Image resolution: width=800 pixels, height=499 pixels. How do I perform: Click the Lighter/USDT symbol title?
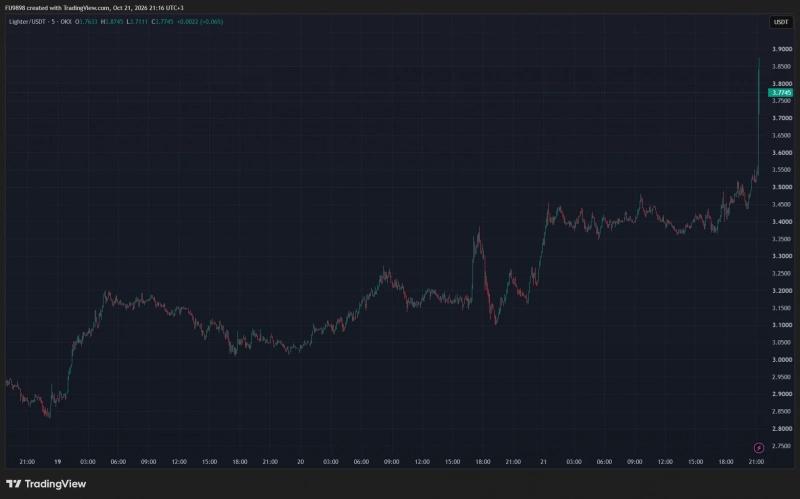click(x=29, y=22)
